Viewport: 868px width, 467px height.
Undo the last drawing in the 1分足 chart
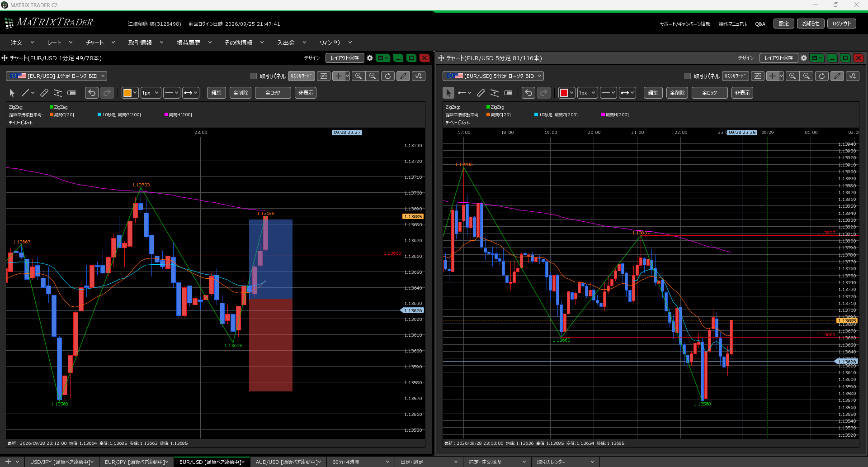click(x=92, y=93)
